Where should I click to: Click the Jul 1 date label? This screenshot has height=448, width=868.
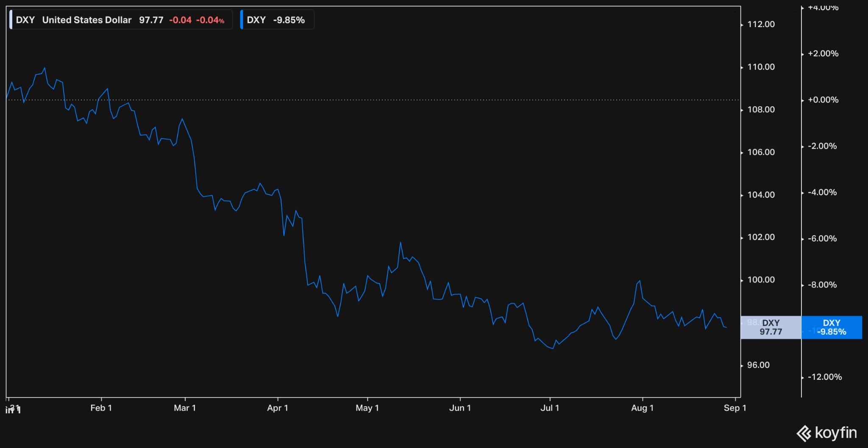(x=550, y=408)
